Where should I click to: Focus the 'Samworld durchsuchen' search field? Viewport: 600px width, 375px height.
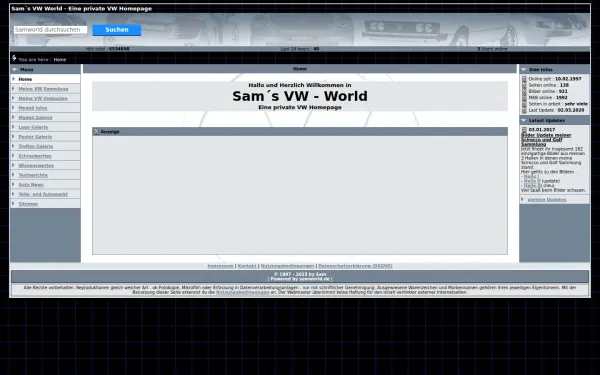click(51, 29)
